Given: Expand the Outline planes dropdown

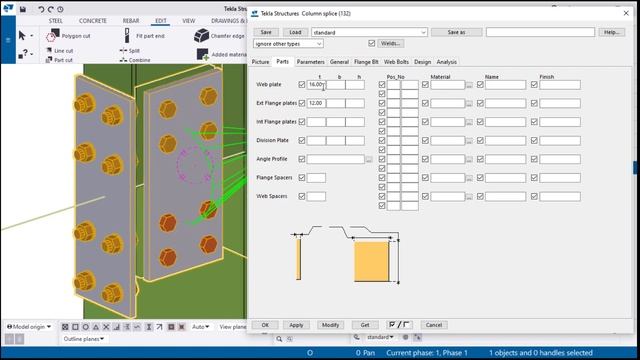Looking at the screenshot, I should (84, 339).
